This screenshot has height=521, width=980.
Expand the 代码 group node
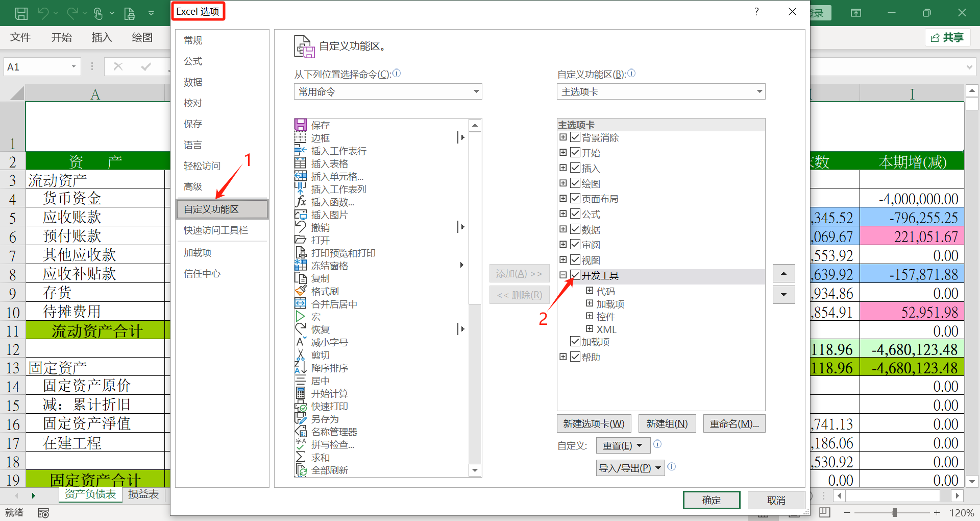point(590,290)
